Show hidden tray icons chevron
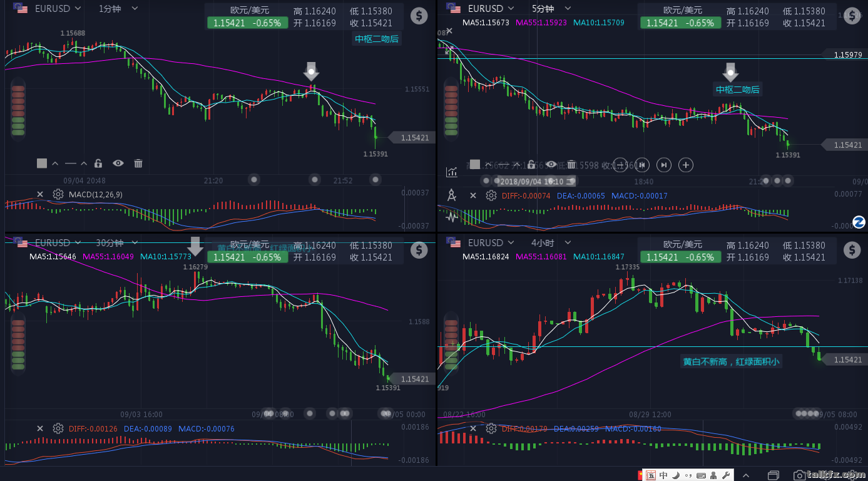 coord(746,475)
